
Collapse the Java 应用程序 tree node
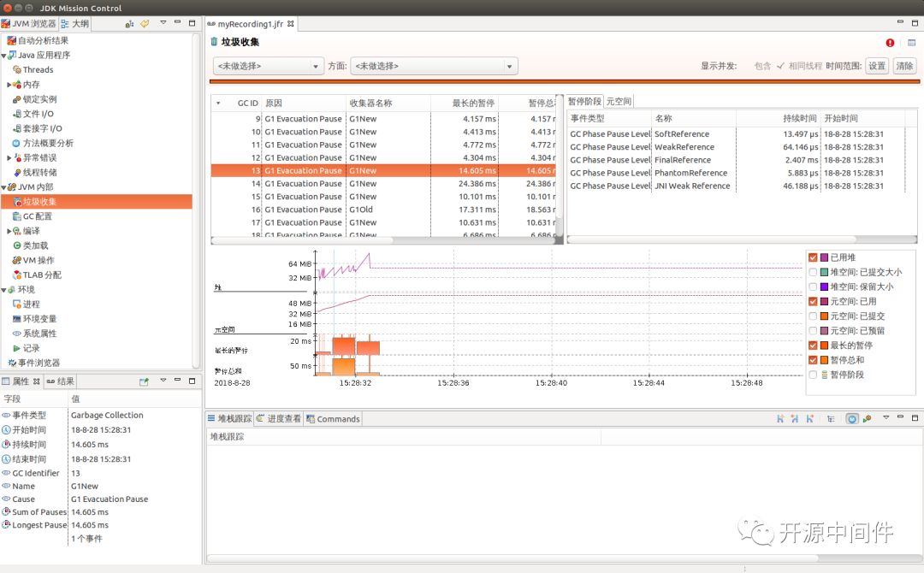click(3, 56)
